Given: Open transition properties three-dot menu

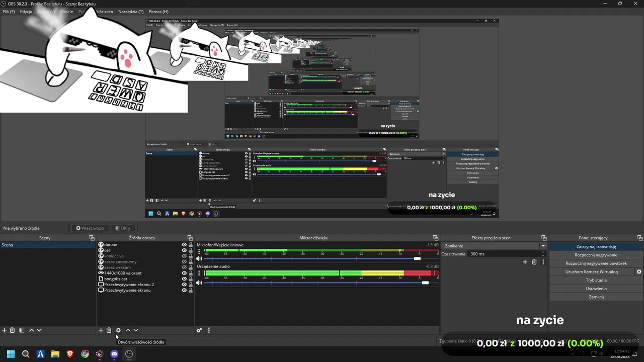Looking at the screenshot, I should 543,262.
